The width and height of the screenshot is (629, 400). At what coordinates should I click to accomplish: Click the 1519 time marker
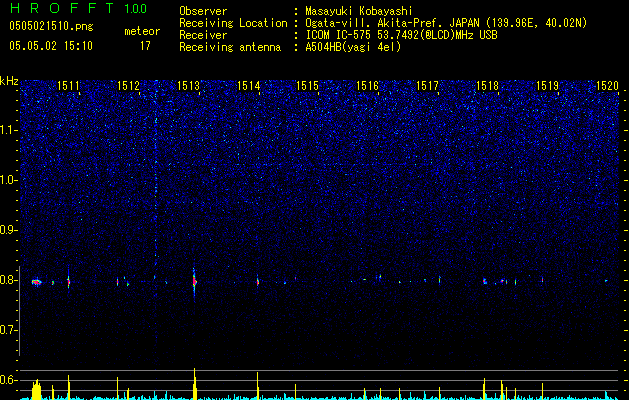[x=548, y=86]
